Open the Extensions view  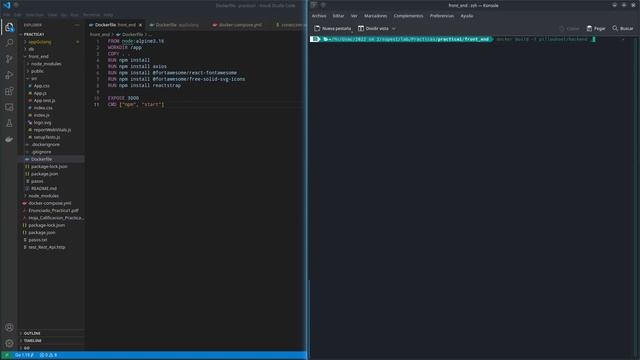[9, 91]
